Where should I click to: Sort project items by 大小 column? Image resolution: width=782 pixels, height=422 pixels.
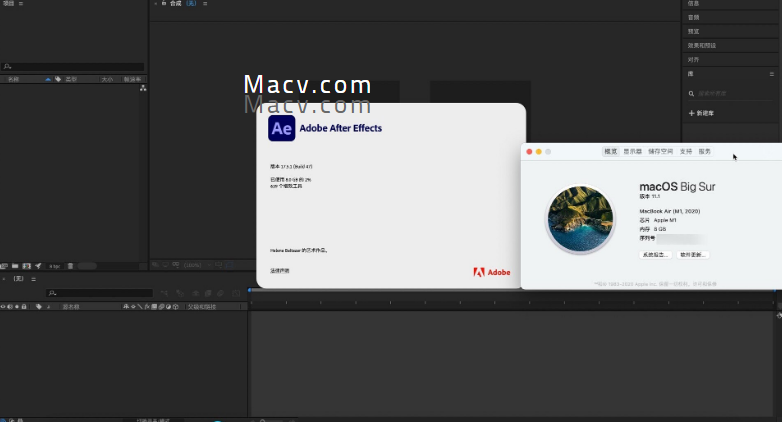click(x=107, y=79)
